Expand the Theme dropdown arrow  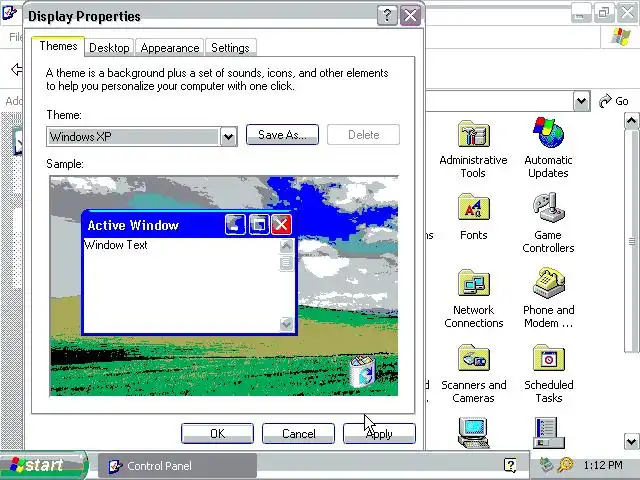click(229, 137)
